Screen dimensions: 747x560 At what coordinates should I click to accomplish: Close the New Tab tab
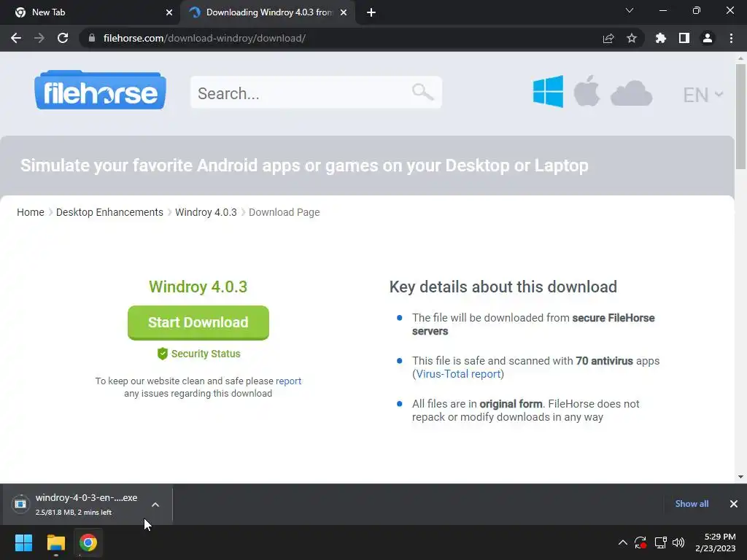[x=169, y=13]
